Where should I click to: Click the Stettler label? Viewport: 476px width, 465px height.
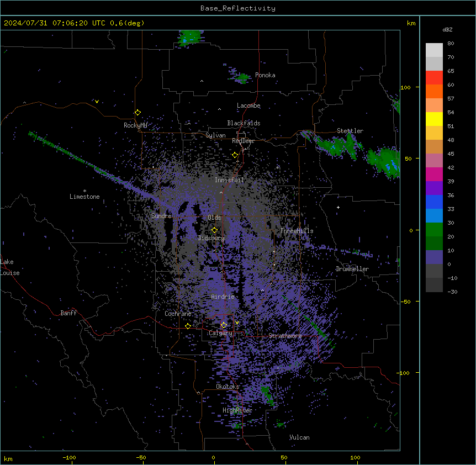tap(350, 131)
